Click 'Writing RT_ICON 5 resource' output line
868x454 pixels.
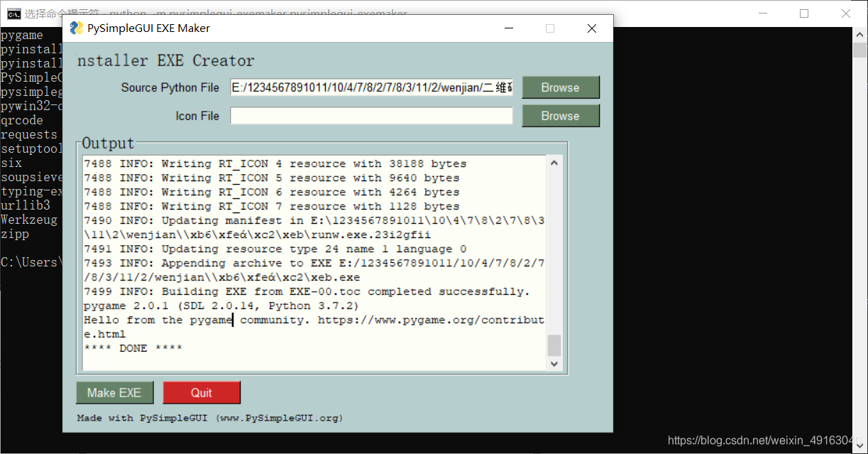(272, 178)
